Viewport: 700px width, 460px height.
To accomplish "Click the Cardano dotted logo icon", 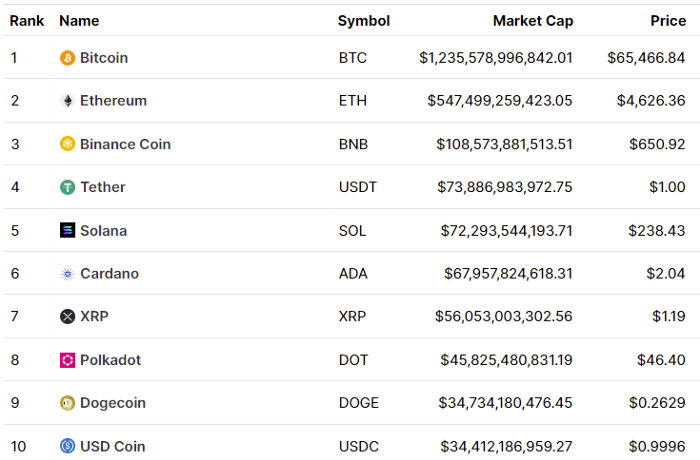I will coord(67,274).
